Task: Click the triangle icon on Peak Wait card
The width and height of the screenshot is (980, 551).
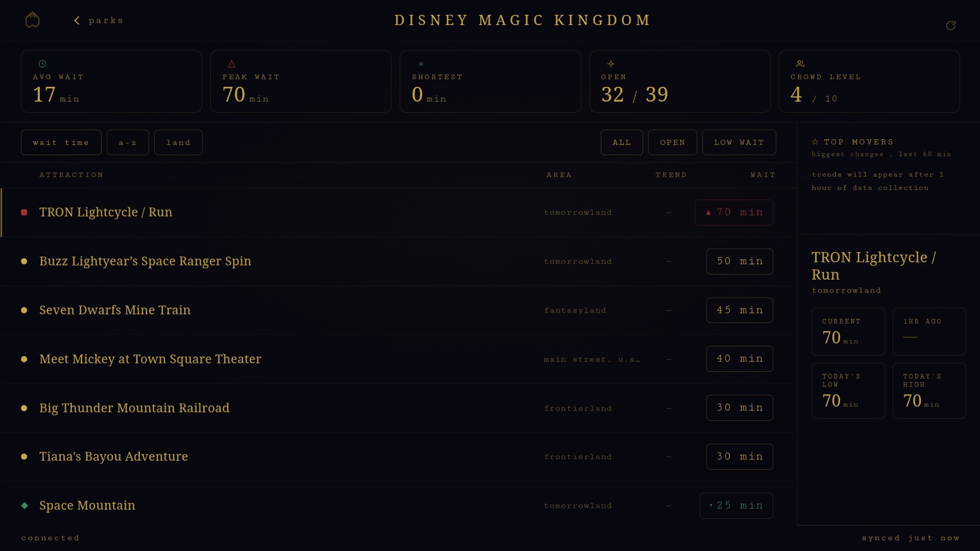Action: pos(231,64)
